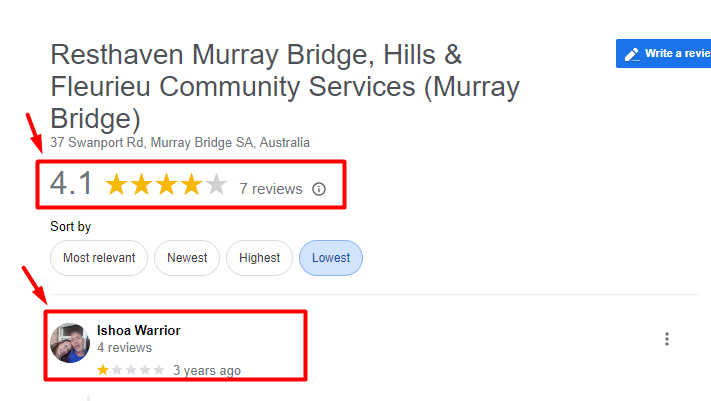Click the grey fifth star in overall rating
Screen dimensions: 711x401
coord(216,184)
